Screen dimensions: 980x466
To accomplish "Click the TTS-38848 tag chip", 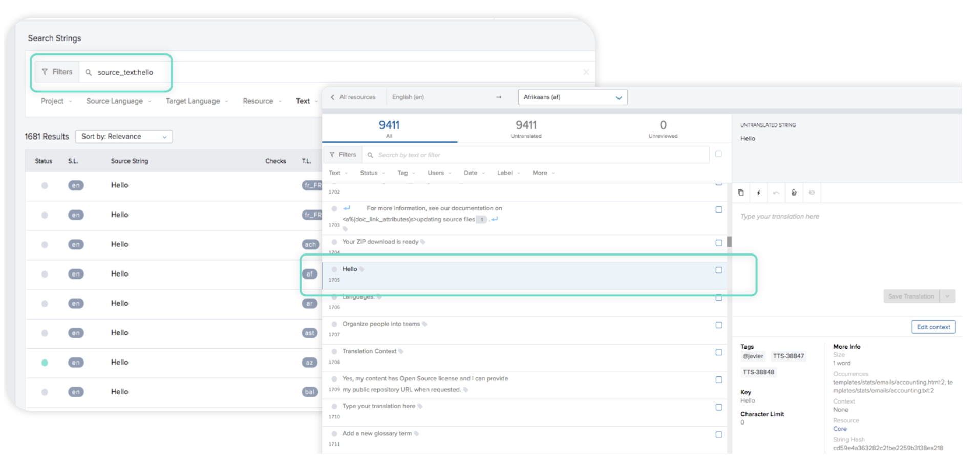I will (x=758, y=372).
